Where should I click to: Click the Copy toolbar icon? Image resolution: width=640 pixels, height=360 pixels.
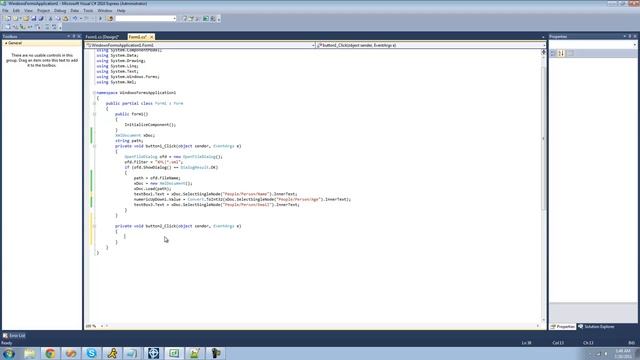[x=58, y=18]
